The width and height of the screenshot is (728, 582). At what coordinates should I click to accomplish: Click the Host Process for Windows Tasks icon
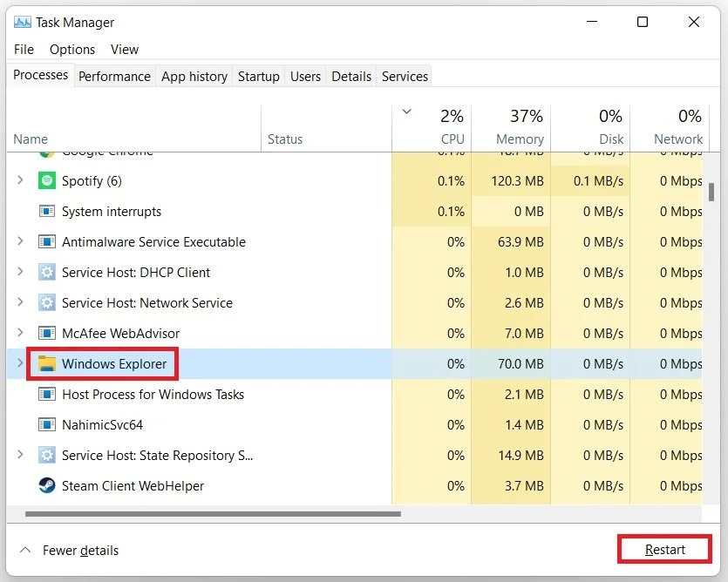coord(47,395)
